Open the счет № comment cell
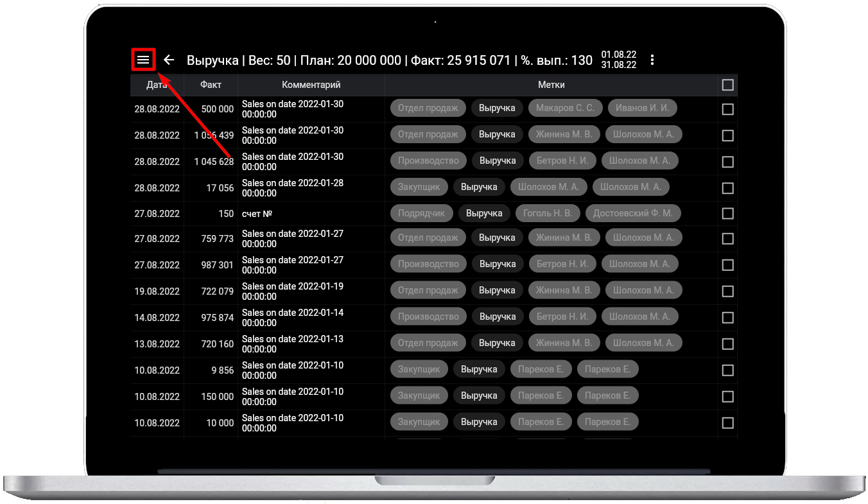The image size is (868, 504). click(311, 213)
